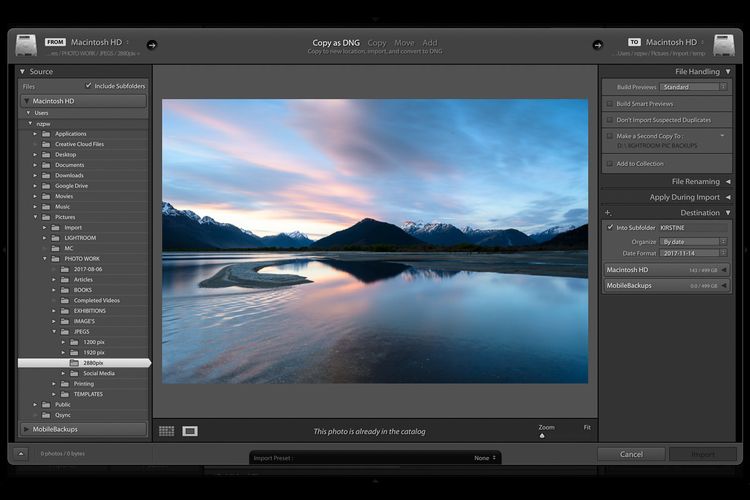Click the arrow icon beside TO destination
The width and height of the screenshot is (750, 500).
pyautogui.click(x=598, y=45)
